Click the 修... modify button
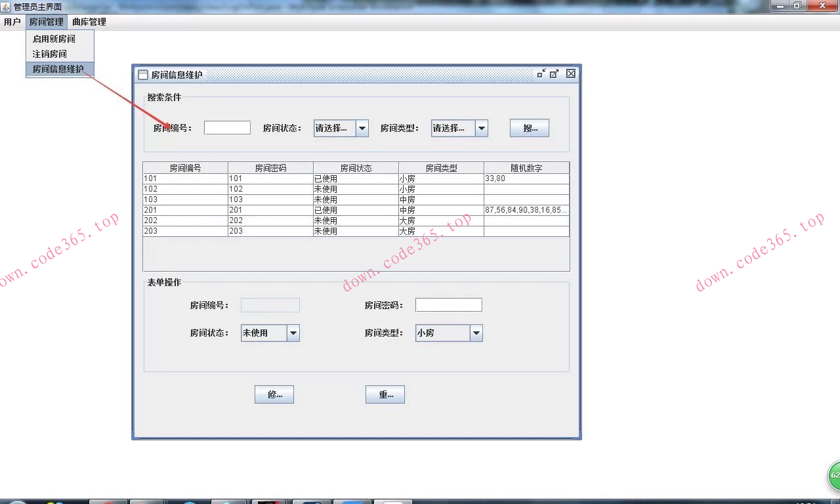The width and height of the screenshot is (840, 504). [274, 394]
